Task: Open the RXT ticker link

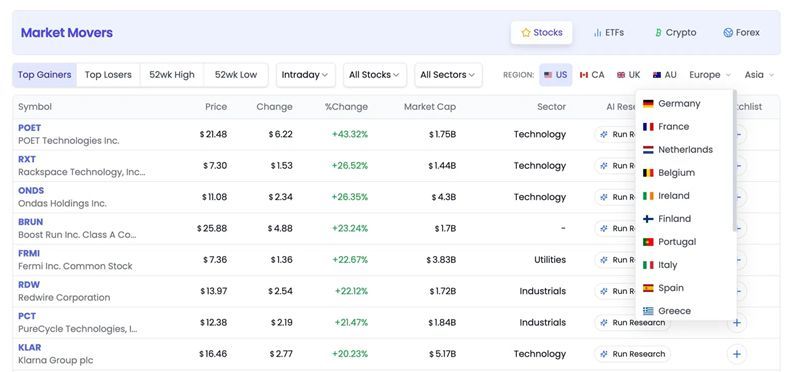Action: (x=27, y=159)
